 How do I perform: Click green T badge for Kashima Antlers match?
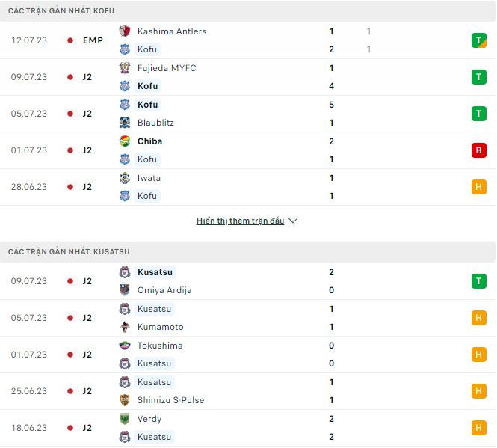point(478,40)
